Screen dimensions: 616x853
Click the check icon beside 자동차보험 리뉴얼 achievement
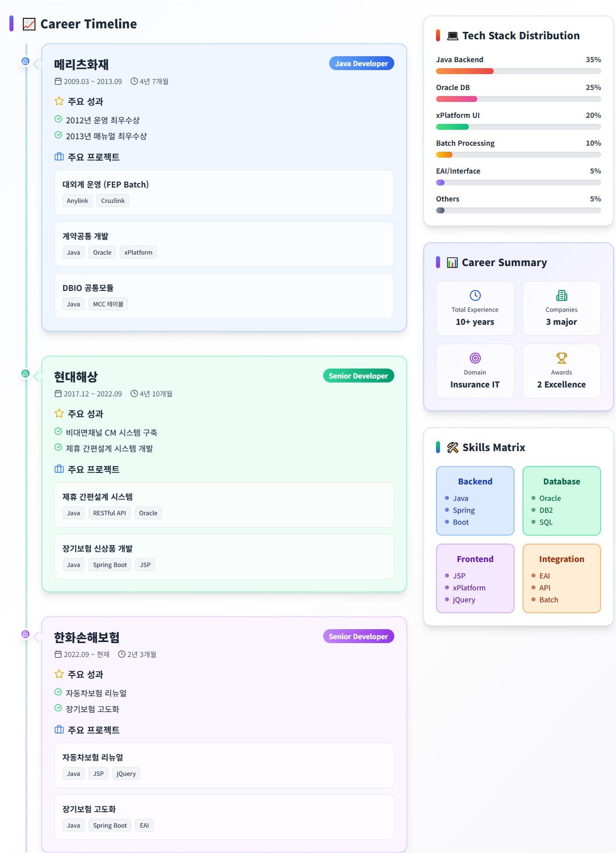58,692
